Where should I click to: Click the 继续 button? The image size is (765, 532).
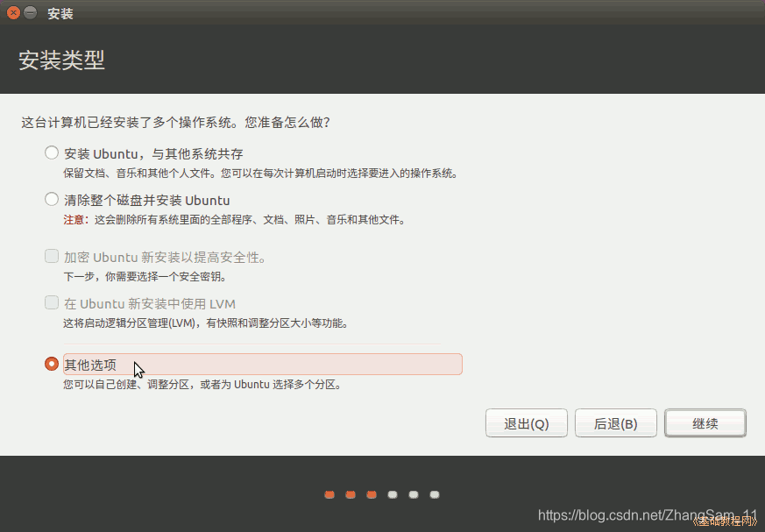click(705, 423)
